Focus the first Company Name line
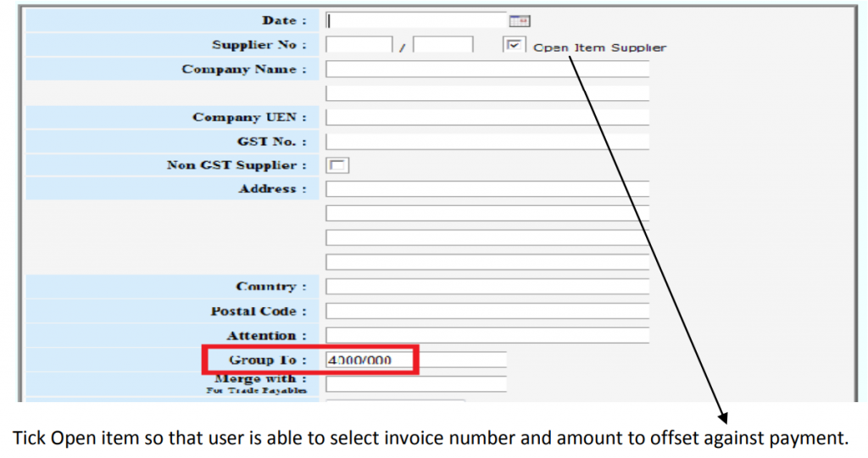Image resolution: width=868 pixels, height=458 pixels. (x=487, y=70)
